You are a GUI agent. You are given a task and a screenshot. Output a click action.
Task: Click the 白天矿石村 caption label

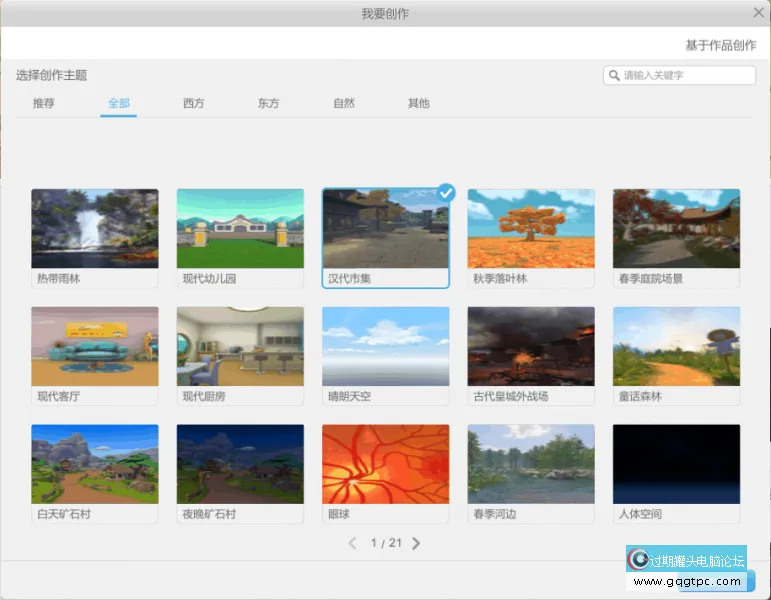64,514
